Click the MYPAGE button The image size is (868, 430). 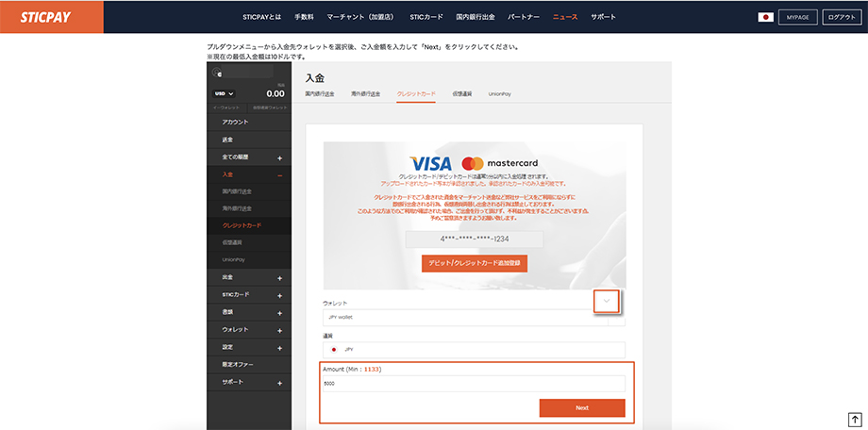pos(797,17)
